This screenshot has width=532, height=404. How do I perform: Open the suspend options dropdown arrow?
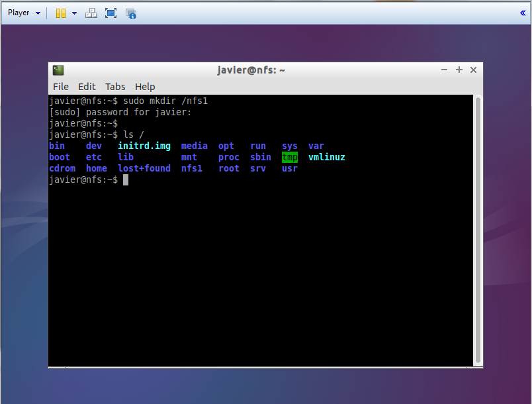[73, 13]
